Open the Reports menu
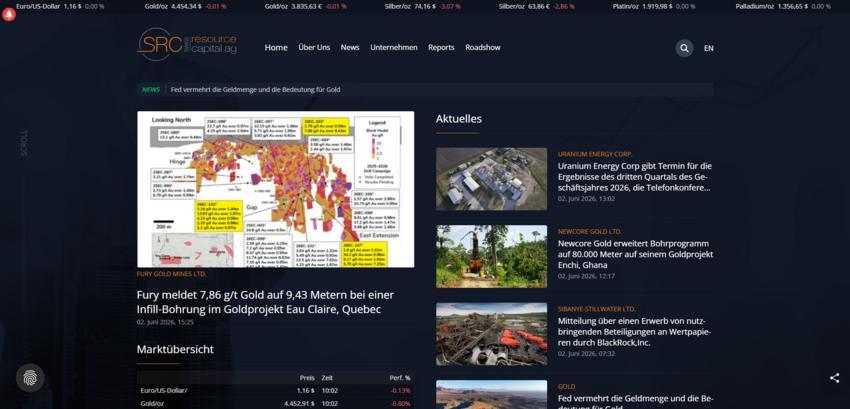 [x=441, y=48]
